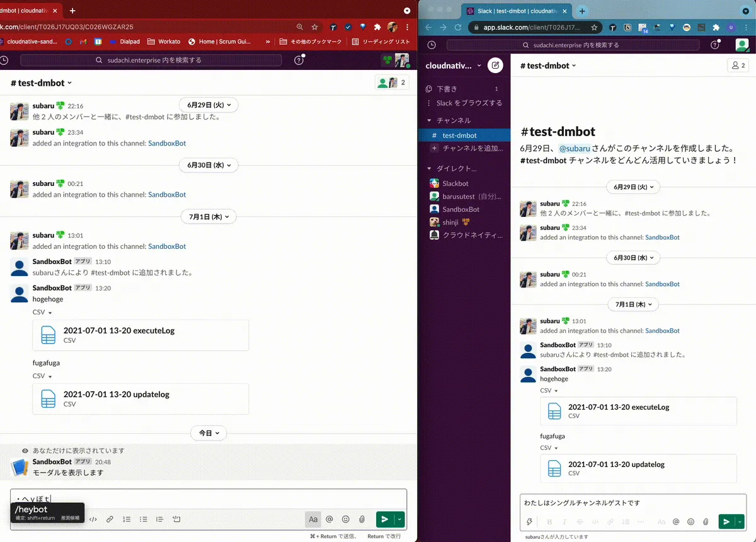Open emoji picker in right window composer
The width and height of the screenshot is (756, 542).
[691, 522]
